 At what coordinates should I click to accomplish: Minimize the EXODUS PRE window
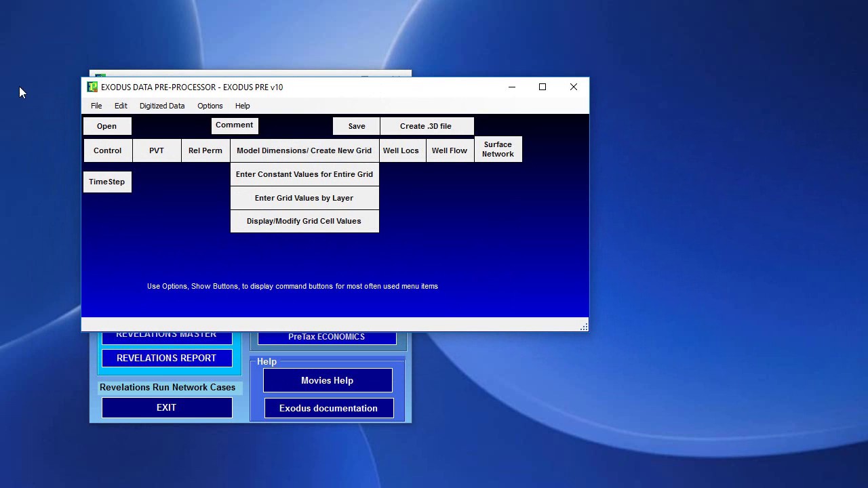coord(512,87)
